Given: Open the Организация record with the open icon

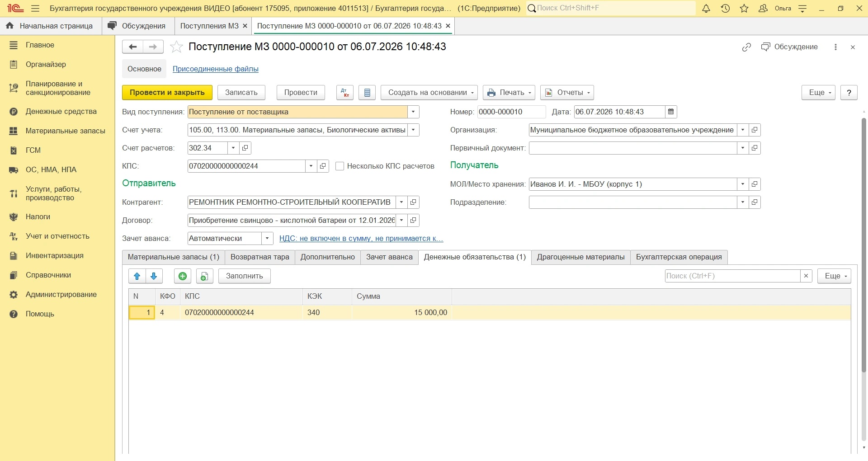Looking at the screenshot, I should tap(755, 130).
